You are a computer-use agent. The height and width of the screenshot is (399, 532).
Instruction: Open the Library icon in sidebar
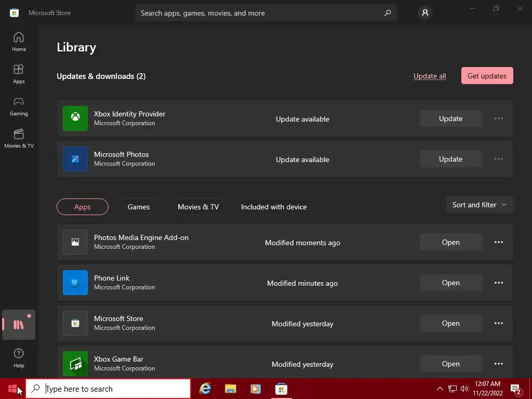[x=19, y=325]
